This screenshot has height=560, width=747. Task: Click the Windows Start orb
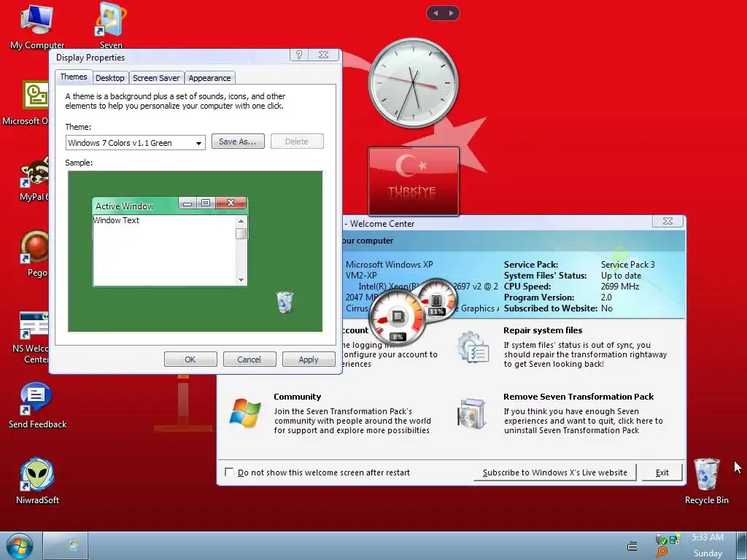coord(20,546)
